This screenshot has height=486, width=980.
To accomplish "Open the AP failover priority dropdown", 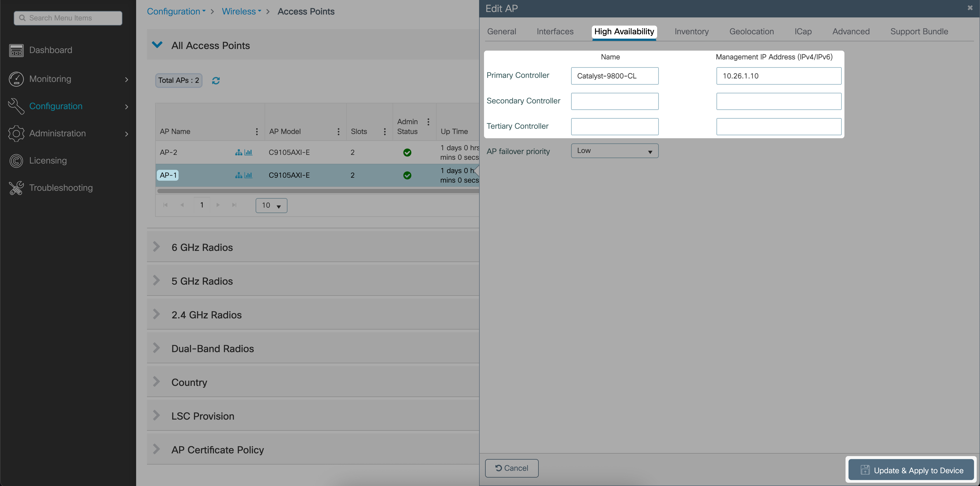I will [614, 151].
